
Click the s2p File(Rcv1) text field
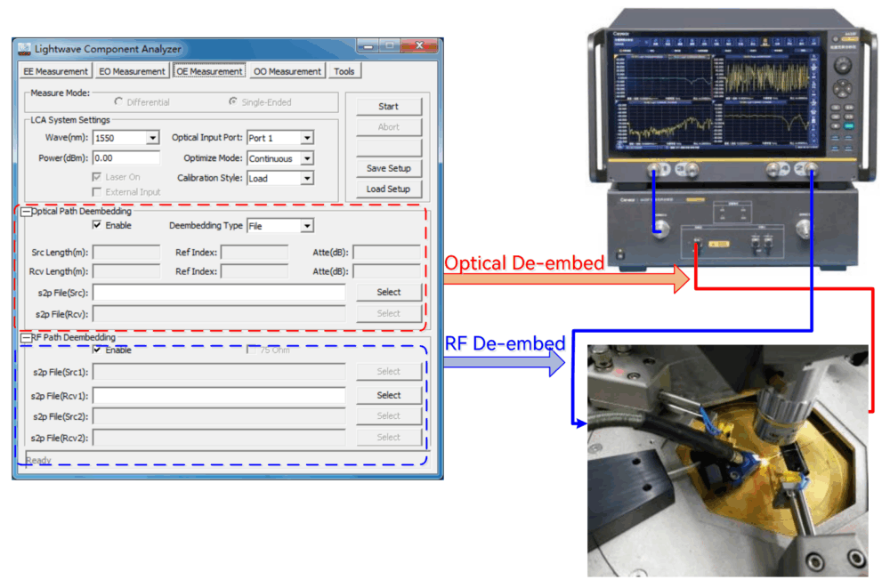[219, 395]
